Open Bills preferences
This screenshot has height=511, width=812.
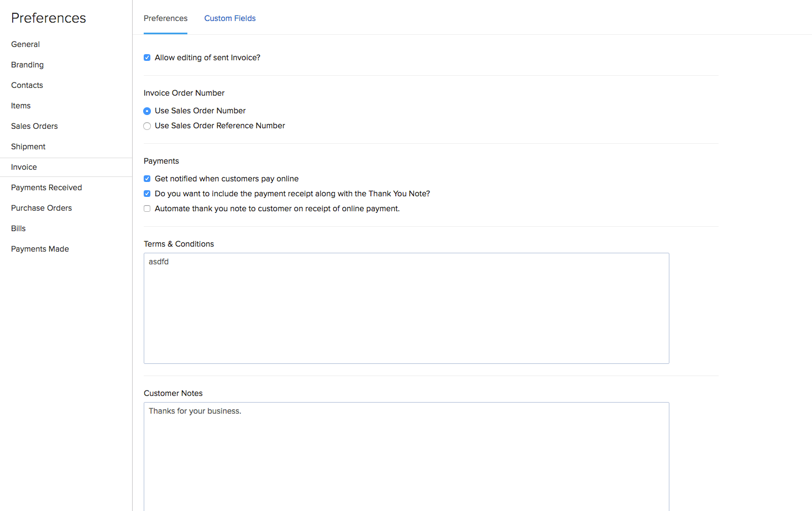point(18,228)
